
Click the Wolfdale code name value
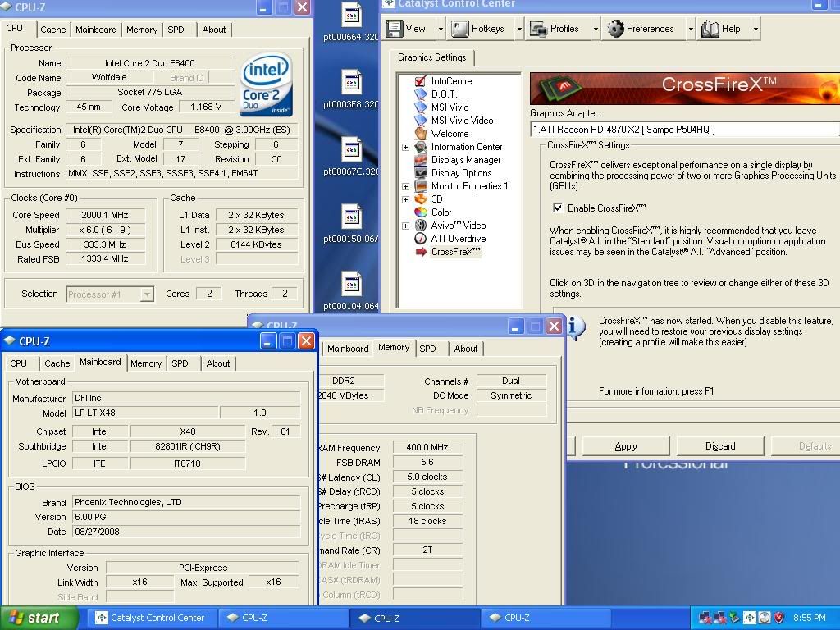109,78
